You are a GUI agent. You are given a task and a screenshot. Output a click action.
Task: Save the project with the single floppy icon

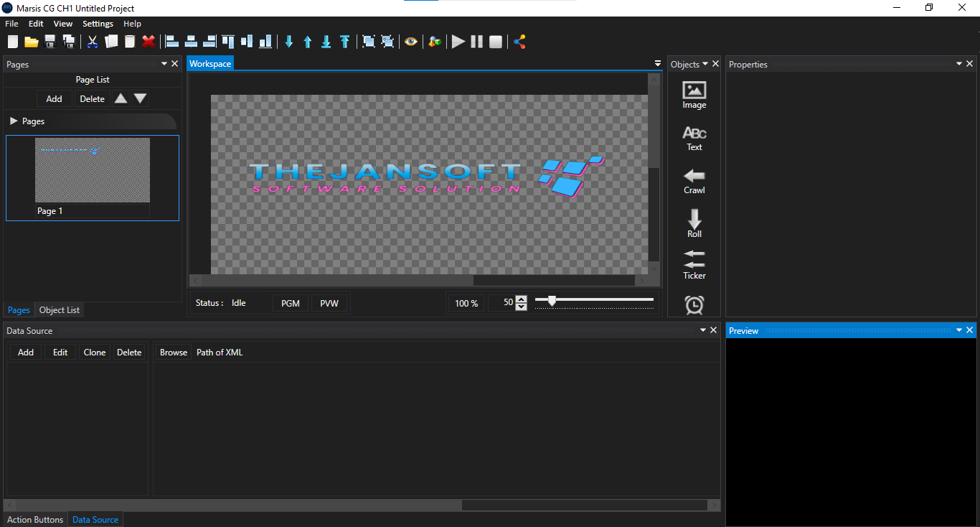[x=50, y=42]
